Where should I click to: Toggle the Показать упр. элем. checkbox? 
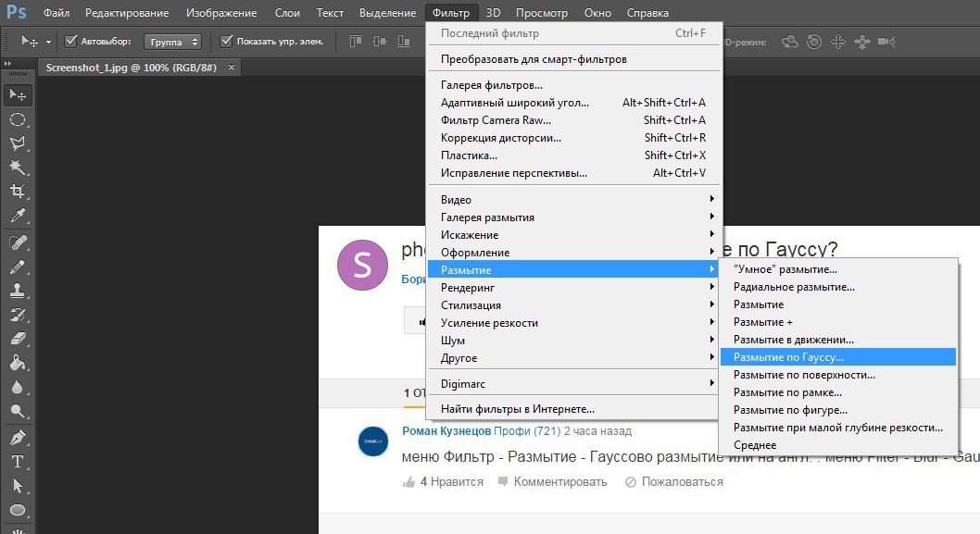click(227, 42)
